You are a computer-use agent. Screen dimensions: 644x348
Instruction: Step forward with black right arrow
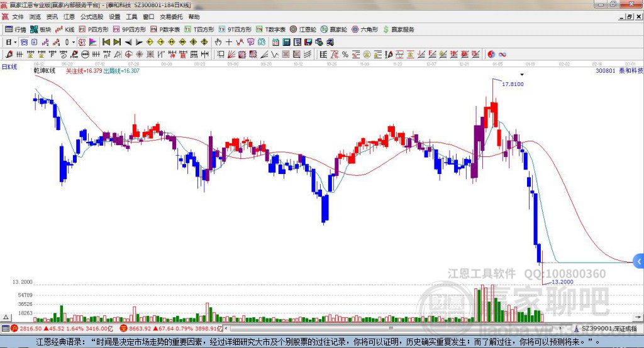(139, 42)
